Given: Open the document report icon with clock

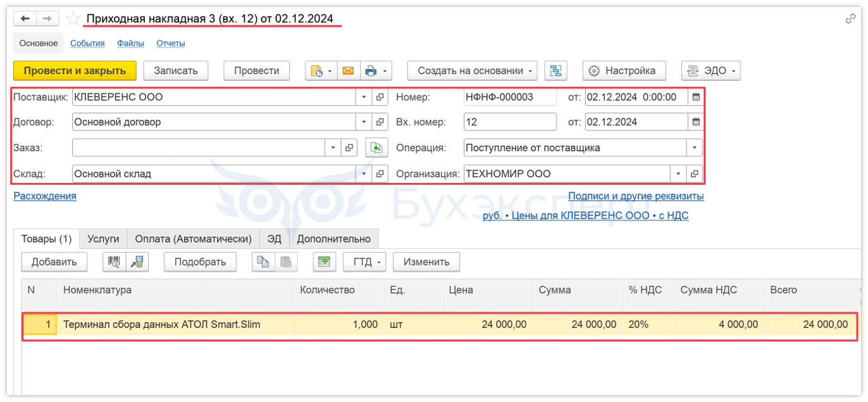Looking at the screenshot, I should pos(317,71).
